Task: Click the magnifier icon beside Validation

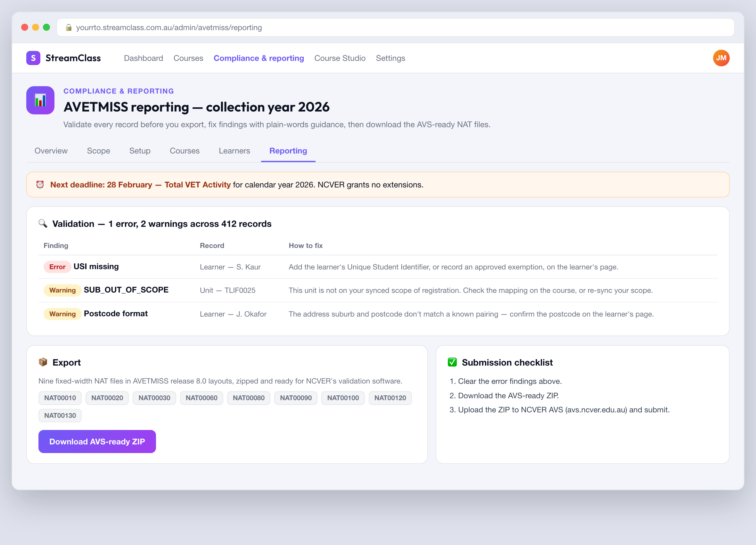Action: (43, 223)
